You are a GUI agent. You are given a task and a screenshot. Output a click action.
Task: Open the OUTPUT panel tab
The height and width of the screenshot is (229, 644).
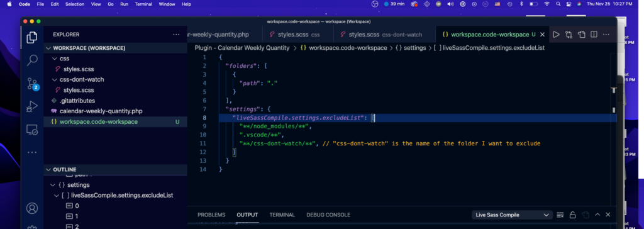click(247, 215)
